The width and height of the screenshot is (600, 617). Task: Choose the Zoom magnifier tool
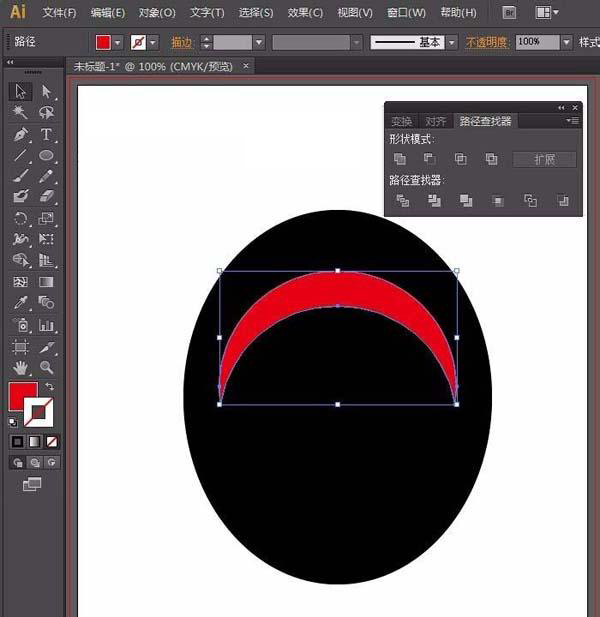pyautogui.click(x=46, y=368)
